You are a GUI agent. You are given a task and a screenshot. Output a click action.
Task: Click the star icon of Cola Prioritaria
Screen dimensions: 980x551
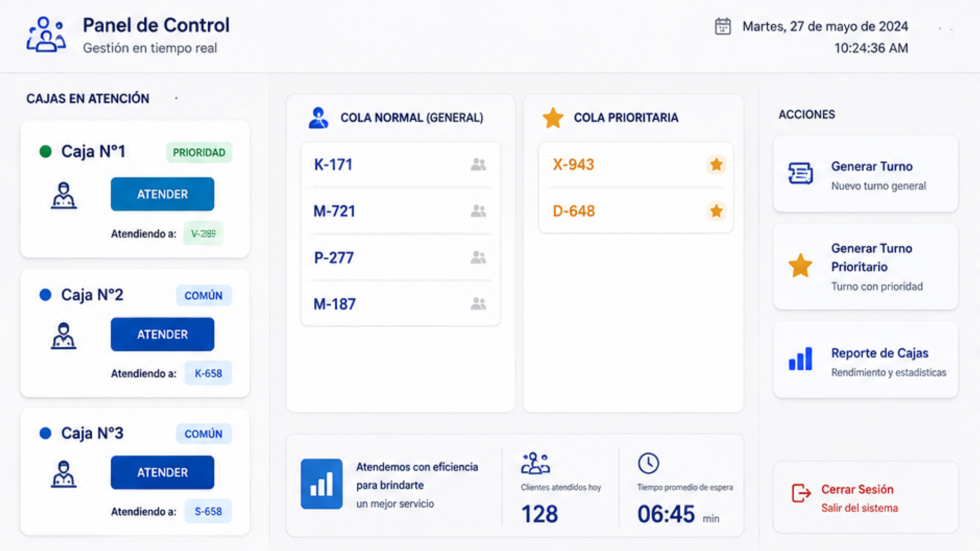[553, 118]
